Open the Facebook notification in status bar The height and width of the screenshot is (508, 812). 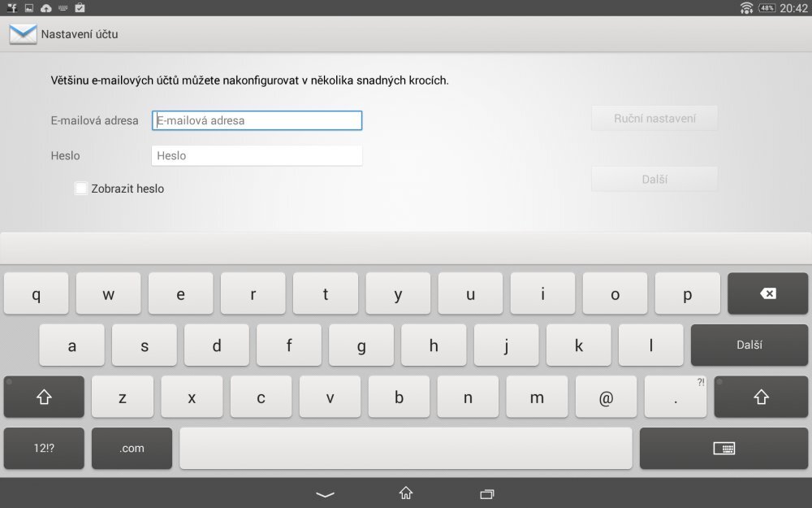tap(12, 7)
